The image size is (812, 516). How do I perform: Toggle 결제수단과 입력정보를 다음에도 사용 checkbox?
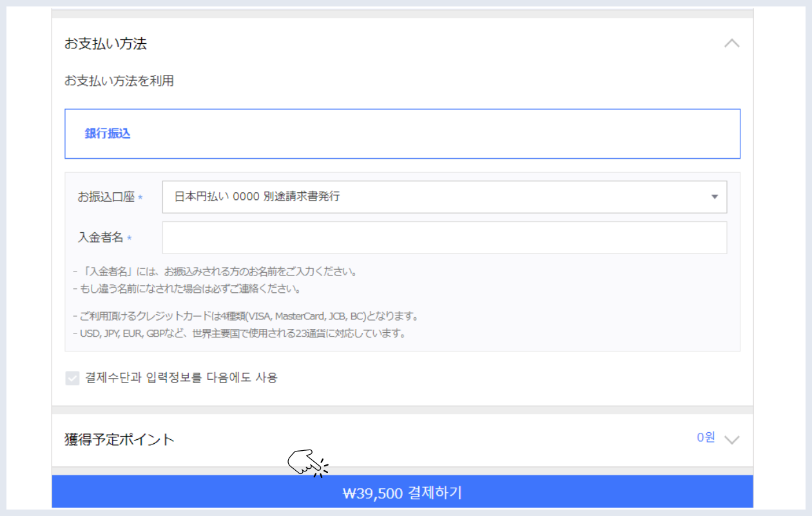tap(72, 378)
